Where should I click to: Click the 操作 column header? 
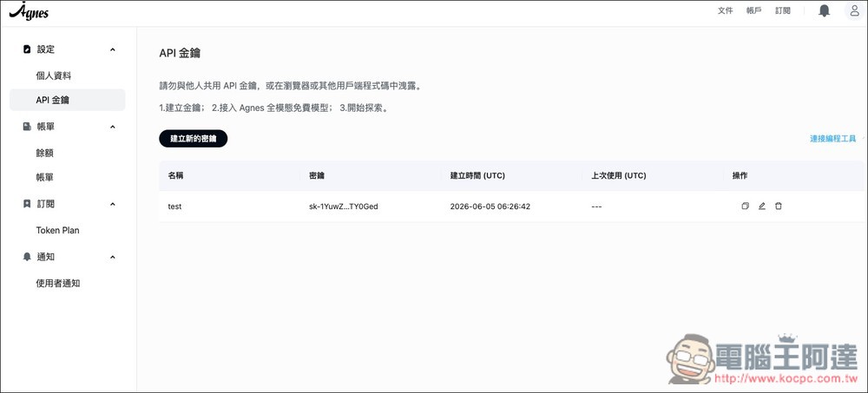[740, 175]
